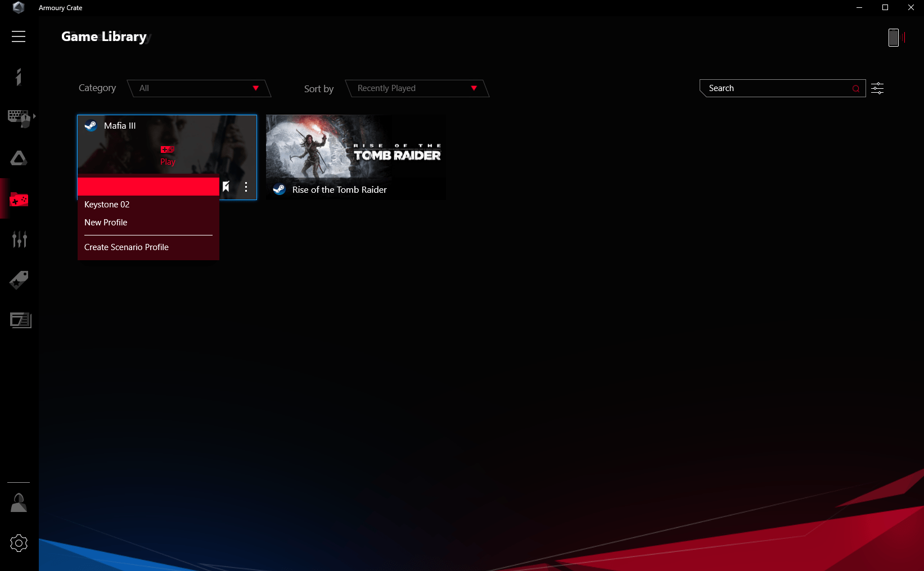This screenshot has height=571, width=924.
Task: Open the Device keyboard and mouse icon
Action: pyautogui.click(x=19, y=118)
